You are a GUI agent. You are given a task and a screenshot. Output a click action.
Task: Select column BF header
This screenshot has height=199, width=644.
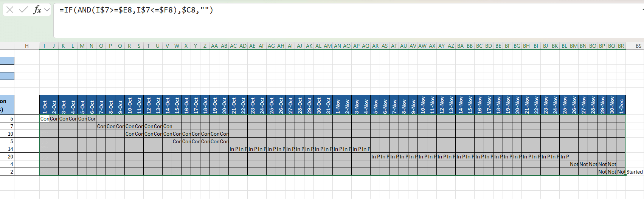coord(507,46)
